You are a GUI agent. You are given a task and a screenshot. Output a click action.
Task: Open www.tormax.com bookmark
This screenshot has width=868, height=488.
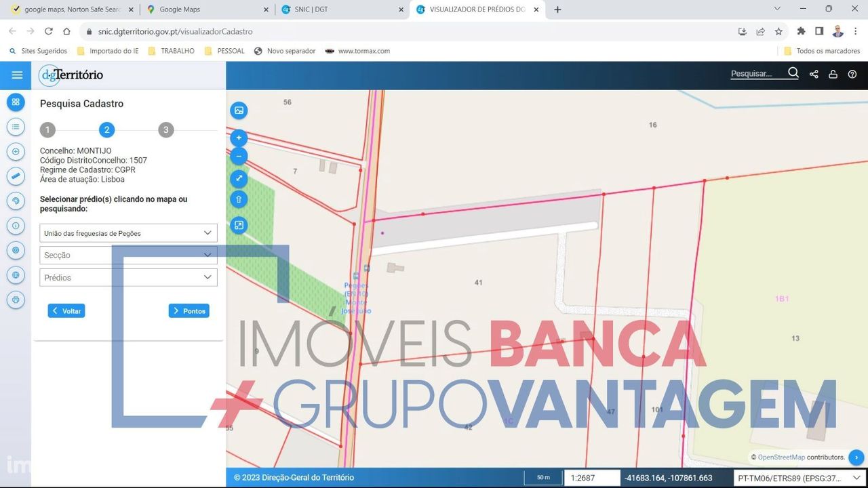click(357, 51)
